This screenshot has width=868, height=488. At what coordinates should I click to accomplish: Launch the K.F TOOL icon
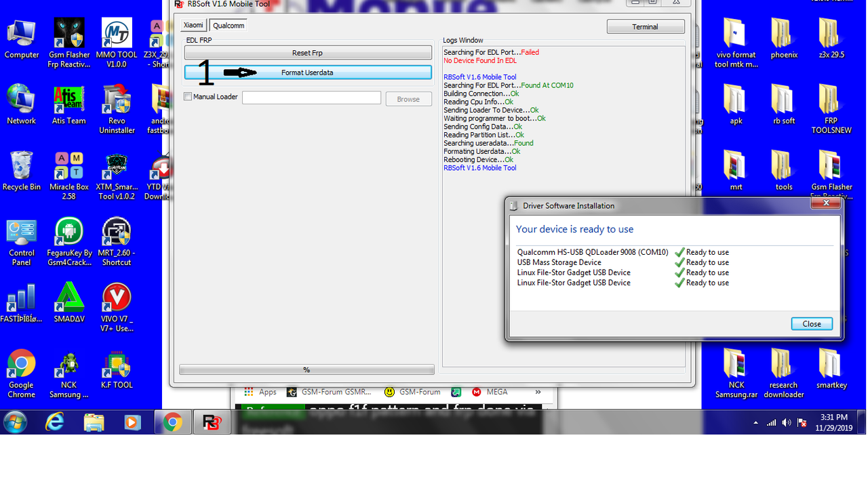click(x=117, y=369)
